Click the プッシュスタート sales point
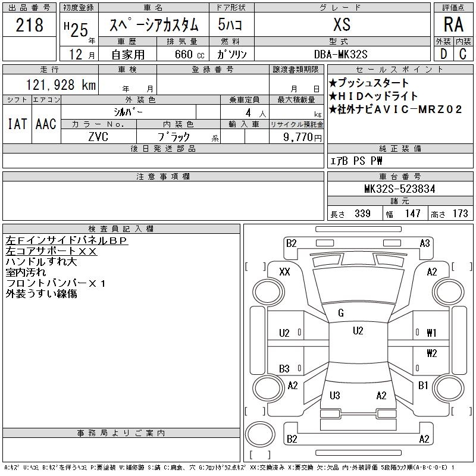 [369, 83]
